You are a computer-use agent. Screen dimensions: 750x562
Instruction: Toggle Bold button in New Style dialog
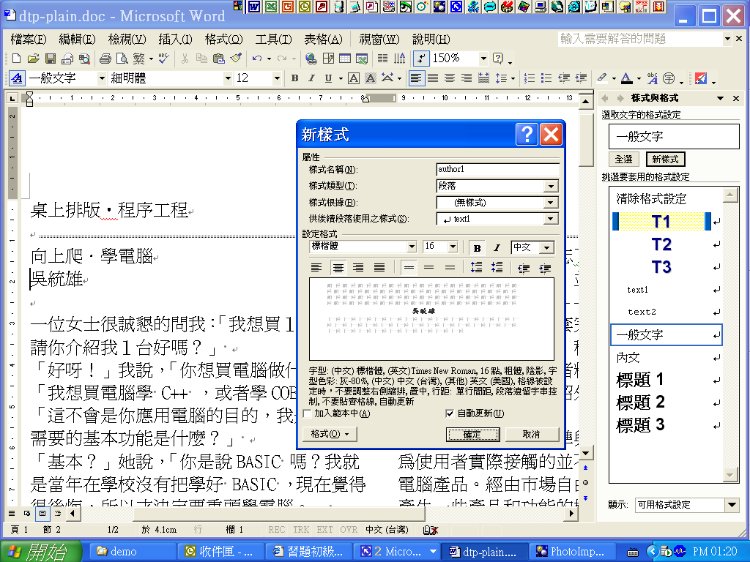pyautogui.click(x=477, y=248)
